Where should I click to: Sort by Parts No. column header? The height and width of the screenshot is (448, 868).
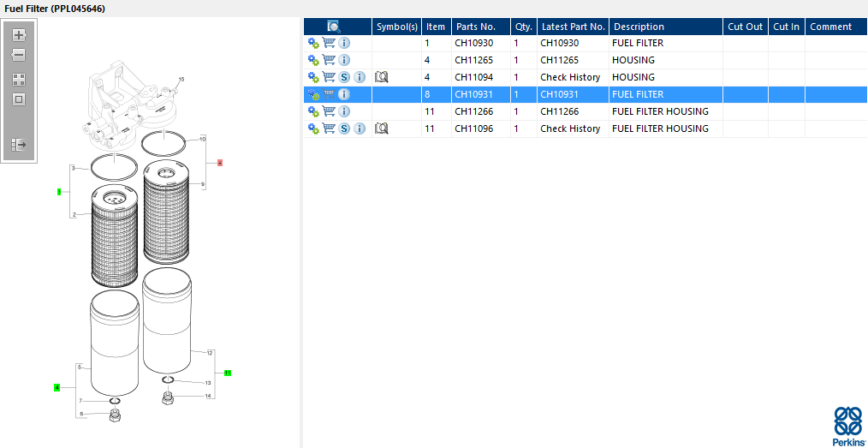pos(481,27)
